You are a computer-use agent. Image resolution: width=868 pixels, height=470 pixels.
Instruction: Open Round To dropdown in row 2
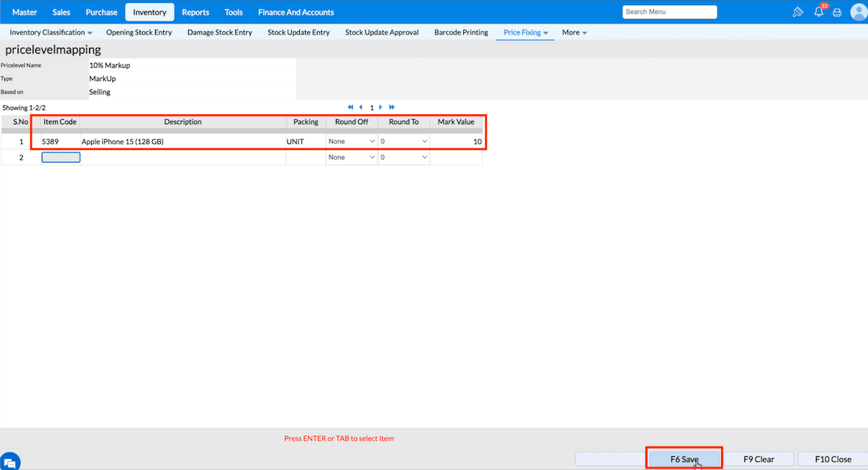pyautogui.click(x=403, y=157)
